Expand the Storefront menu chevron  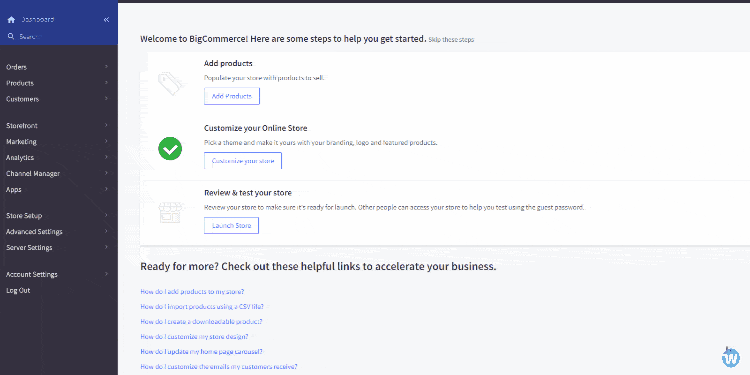[106, 125]
